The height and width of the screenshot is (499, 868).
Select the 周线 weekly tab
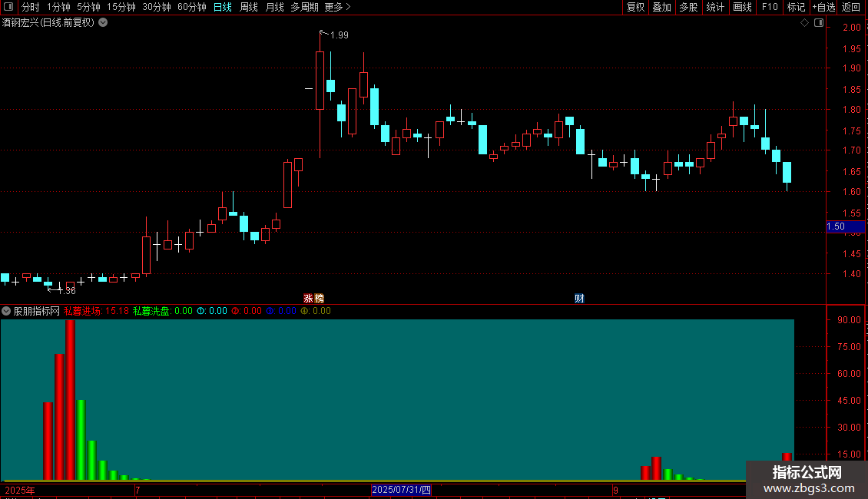[249, 7]
